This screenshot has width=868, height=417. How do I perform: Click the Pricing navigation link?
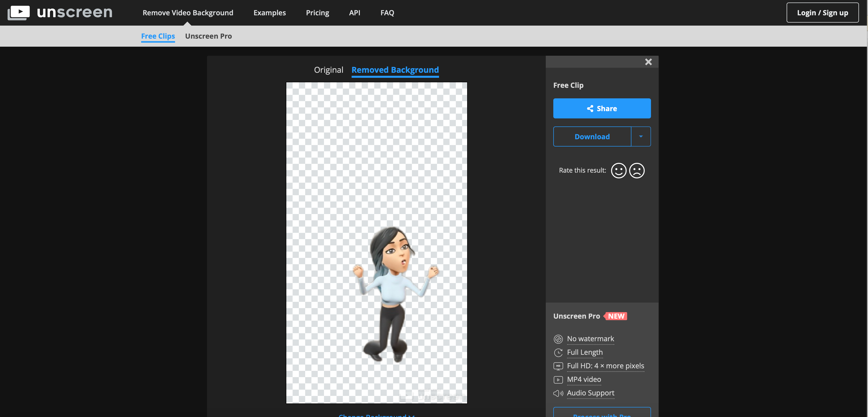pos(318,12)
